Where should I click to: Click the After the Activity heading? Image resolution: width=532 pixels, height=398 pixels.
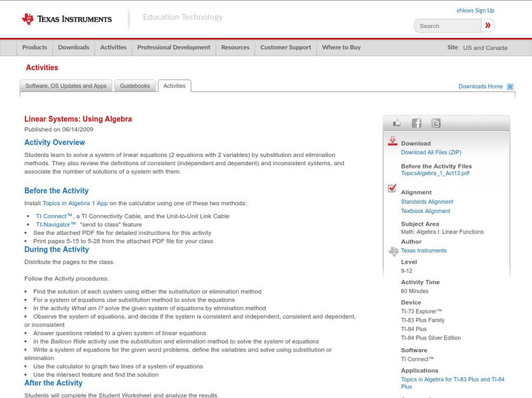pos(53,383)
